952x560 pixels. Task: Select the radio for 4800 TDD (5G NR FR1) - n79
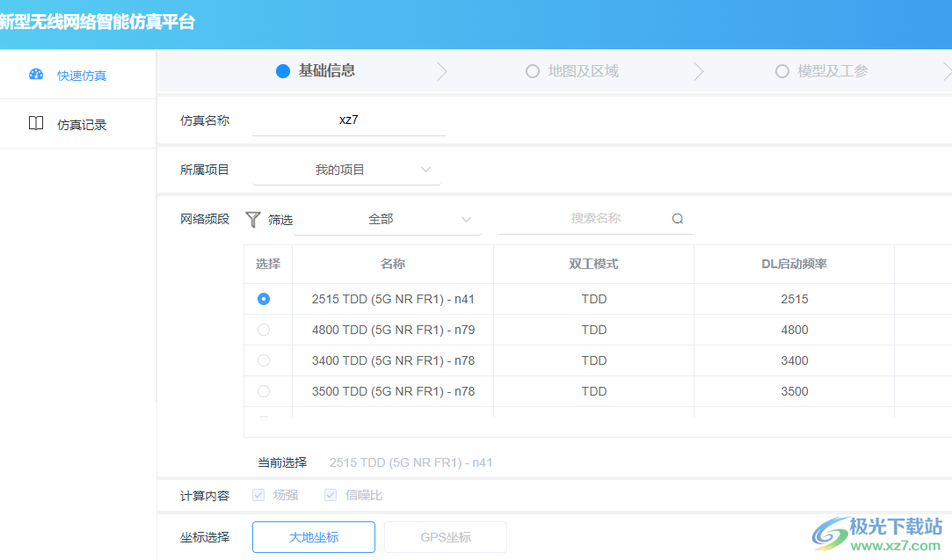click(264, 330)
